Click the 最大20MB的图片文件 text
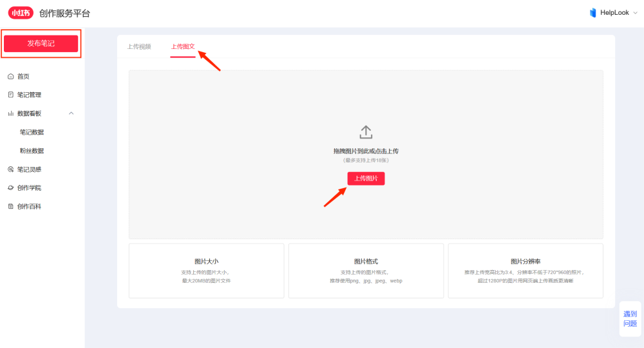The width and height of the screenshot is (644, 348). 206,281
